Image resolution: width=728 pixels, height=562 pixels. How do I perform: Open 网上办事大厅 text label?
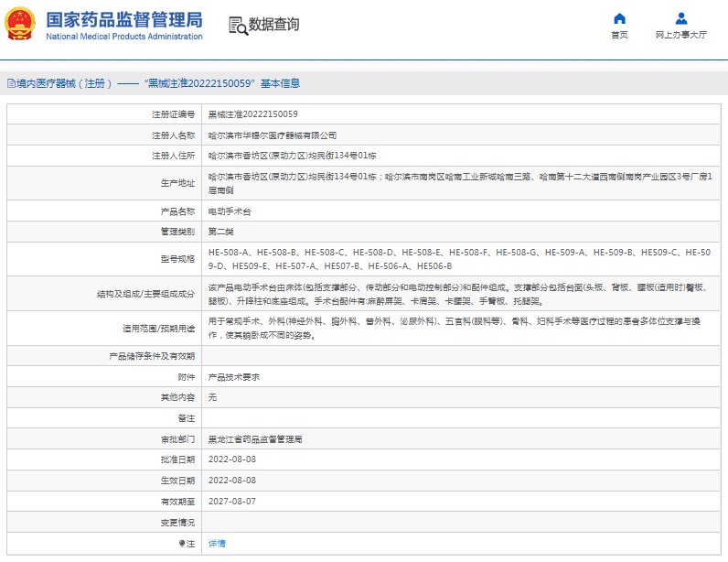click(x=680, y=35)
